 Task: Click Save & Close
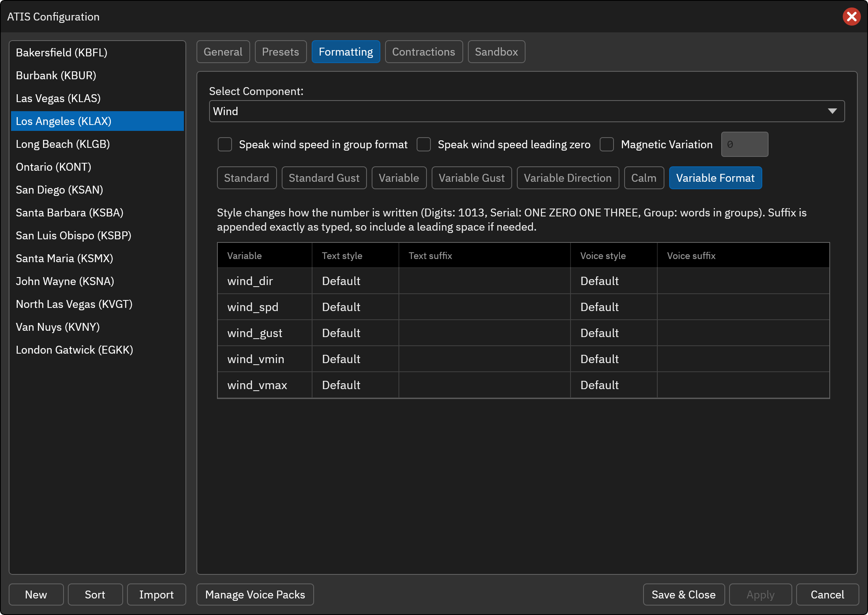pyautogui.click(x=684, y=594)
